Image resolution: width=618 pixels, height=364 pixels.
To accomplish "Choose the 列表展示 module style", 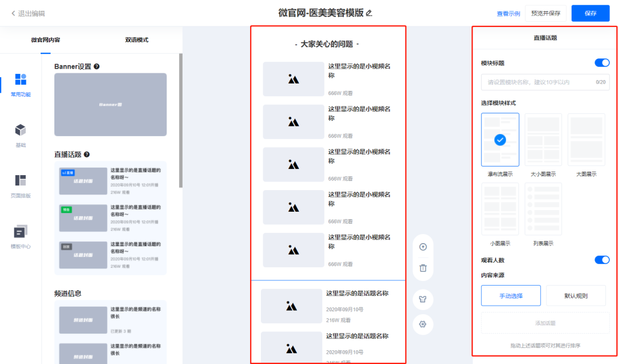I will [x=543, y=209].
